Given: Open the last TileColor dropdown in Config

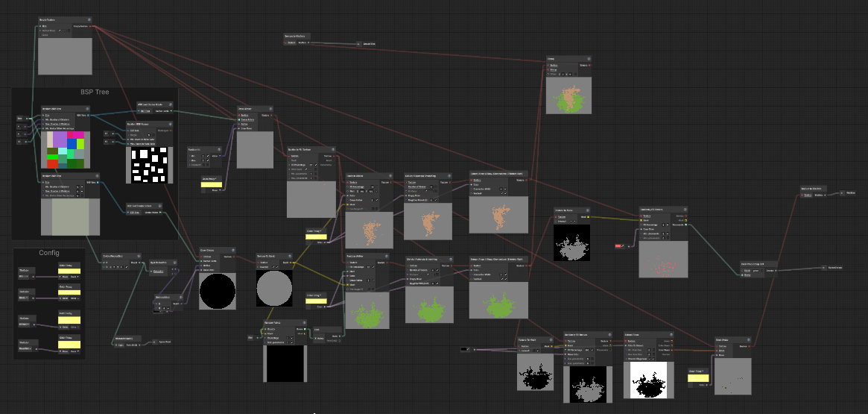Looking at the screenshot, I should click(26, 348).
